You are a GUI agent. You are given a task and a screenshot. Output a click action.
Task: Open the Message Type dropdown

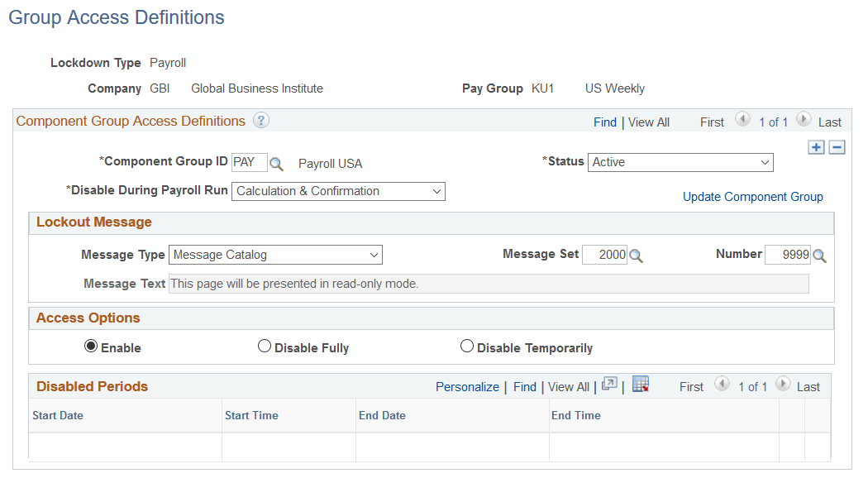tap(275, 255)
